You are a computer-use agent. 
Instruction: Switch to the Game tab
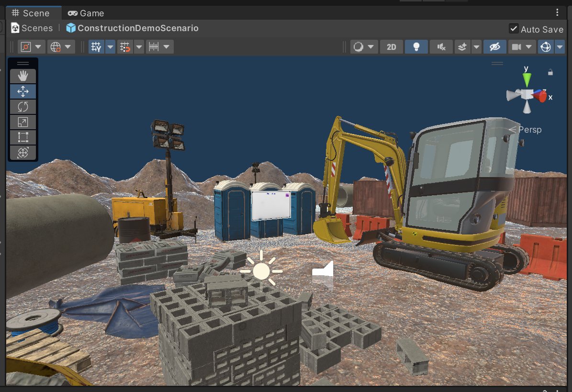86,13
